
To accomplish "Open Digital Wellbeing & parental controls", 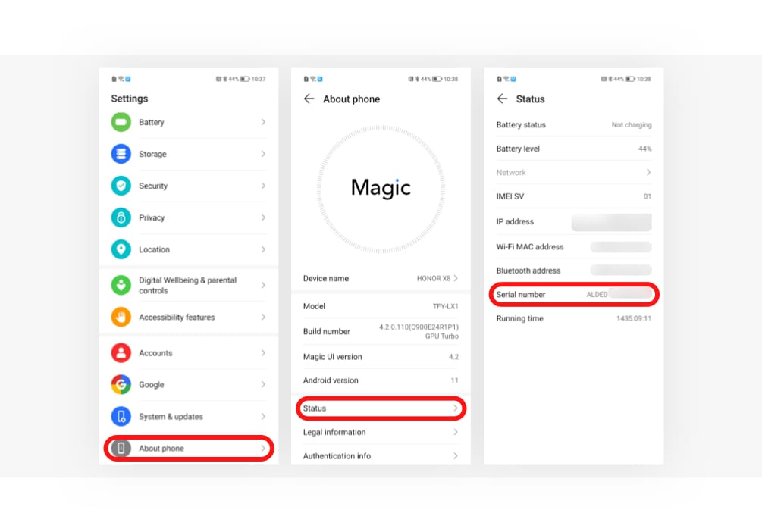I will coord(188,285).
